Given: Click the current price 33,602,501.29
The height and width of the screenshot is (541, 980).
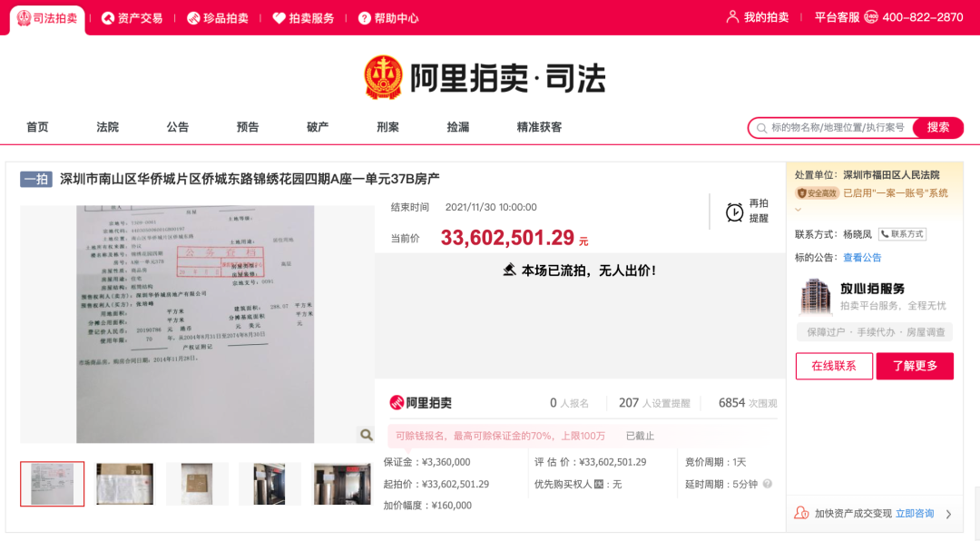Looking at the screenshot, I should pyautogui.click(x=507, y=238).
